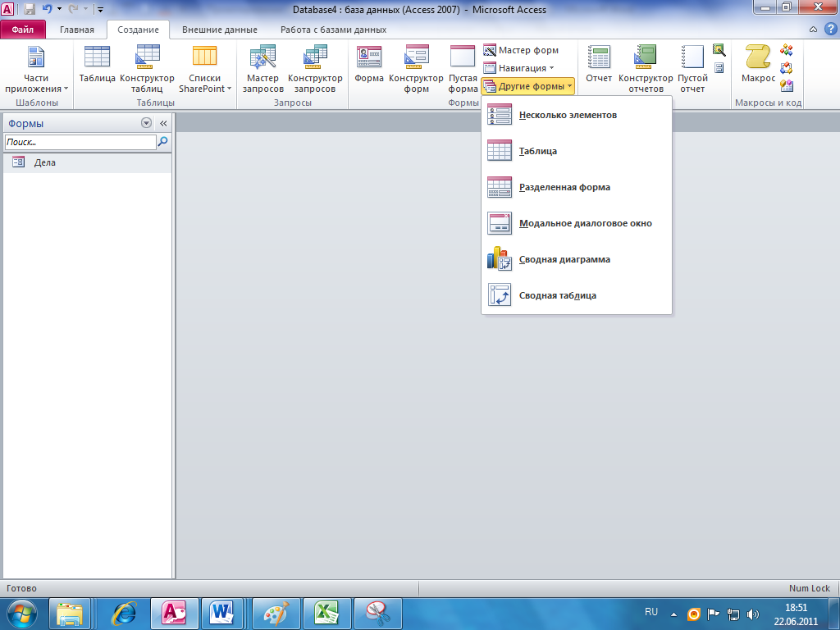Viewport: 840px width, 630px height.
Task: Open the Навигация dropdown
Action: (518, 68)
